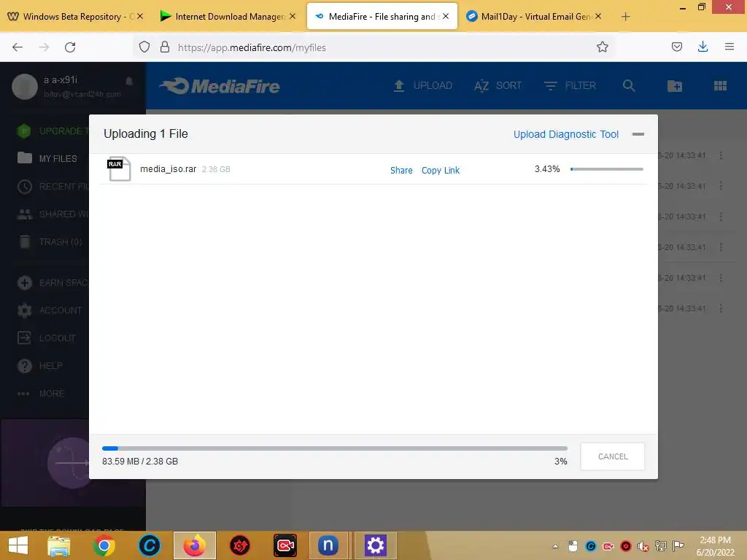The width and height of the screenshot is (747, 560).
Task: Open Recent Files in the sidebar
Action: click(53, 186)
